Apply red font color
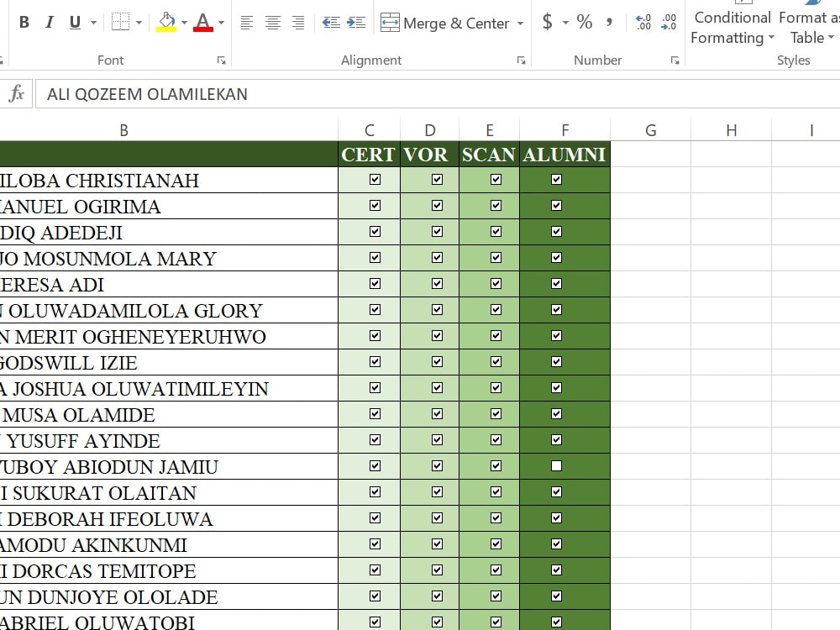Image resolution: width=840 pixels, height=630 pixels. click(x=203, y=23)
